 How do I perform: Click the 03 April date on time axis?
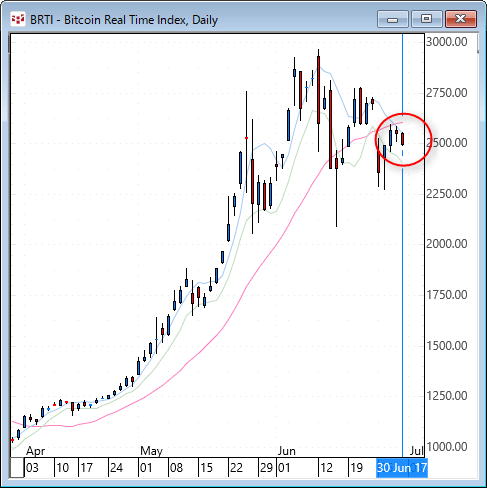(32, 468)
